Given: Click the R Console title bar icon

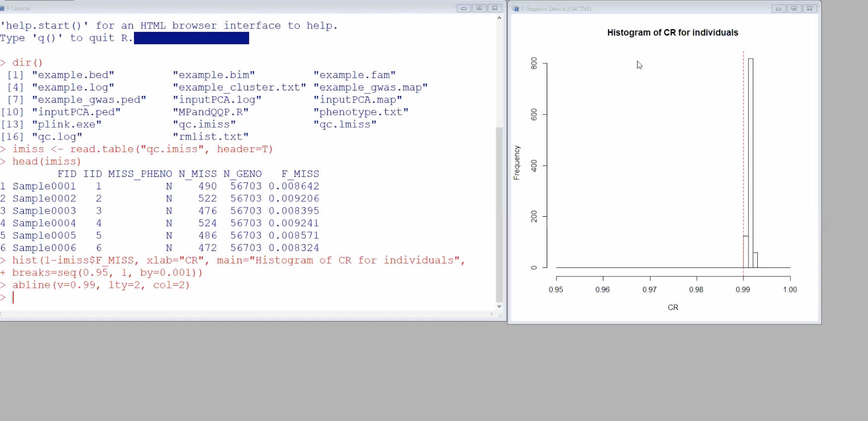Looking at the screenshot, I should click(x=2, y=8).
